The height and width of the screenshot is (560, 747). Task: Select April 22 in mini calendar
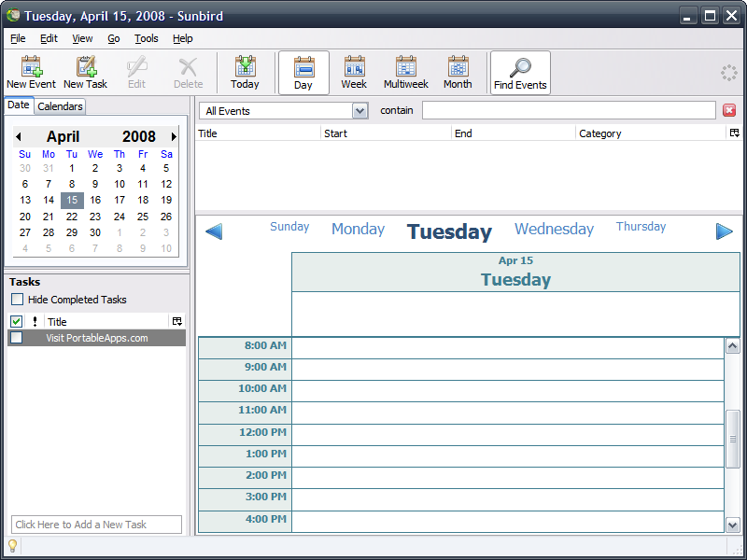coord(72,217)
